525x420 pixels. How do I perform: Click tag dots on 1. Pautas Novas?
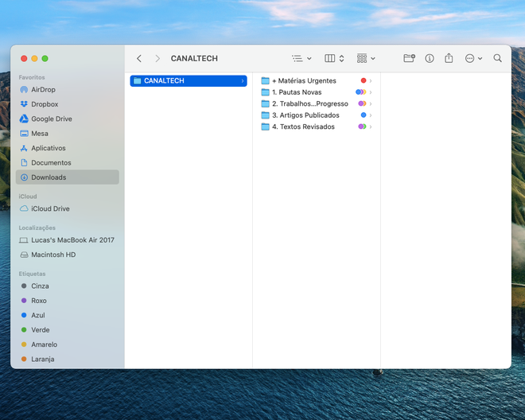tap(361, 91)
